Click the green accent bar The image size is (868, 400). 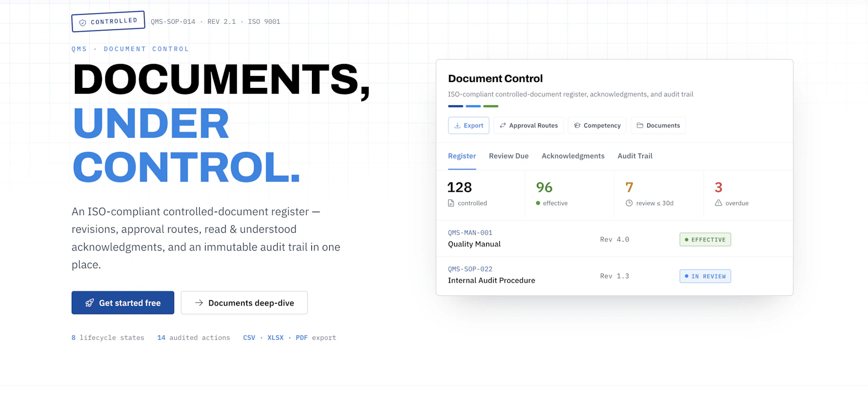(490, 106)
